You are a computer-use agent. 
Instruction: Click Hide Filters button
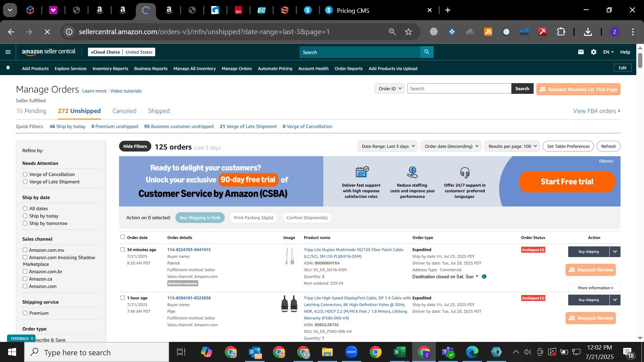pos(135,146)
